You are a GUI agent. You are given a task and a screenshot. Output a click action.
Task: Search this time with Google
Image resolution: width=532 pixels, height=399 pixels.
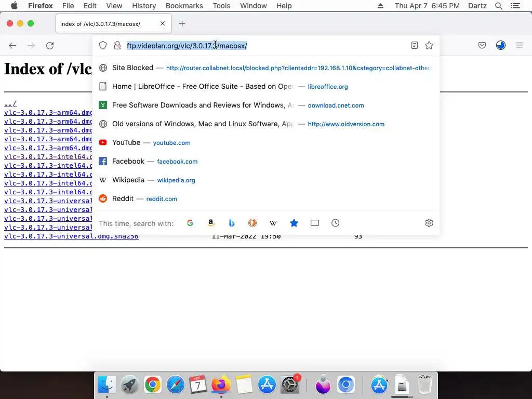[190, 223]
